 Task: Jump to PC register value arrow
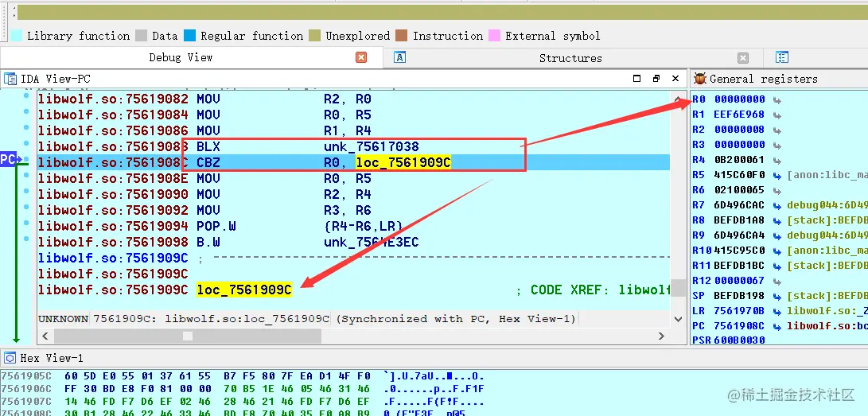click(x=777, y=326)
